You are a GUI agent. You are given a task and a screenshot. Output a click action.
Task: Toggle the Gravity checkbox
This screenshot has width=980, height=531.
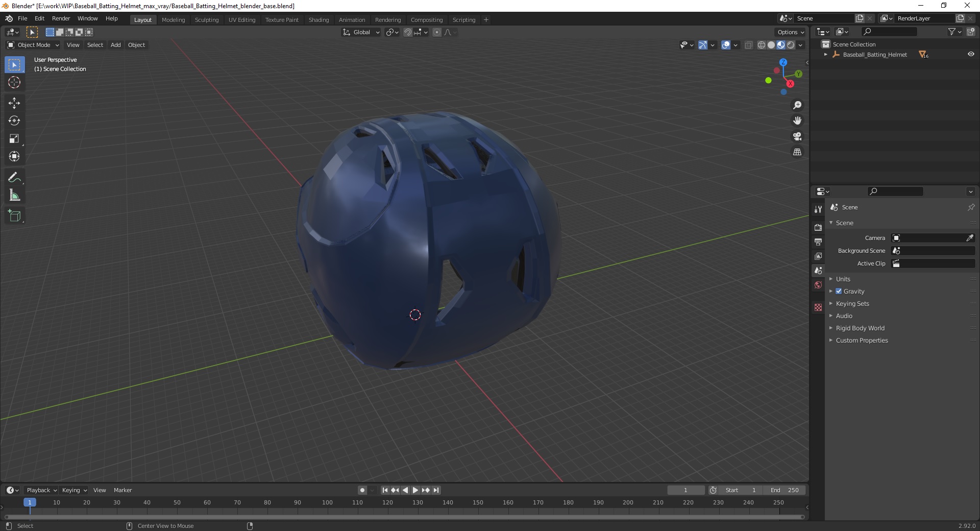point(839,291)
